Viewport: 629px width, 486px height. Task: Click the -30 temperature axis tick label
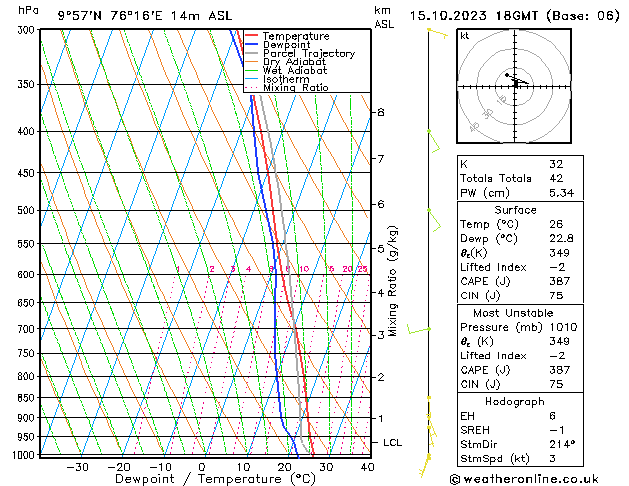[77, 467]
